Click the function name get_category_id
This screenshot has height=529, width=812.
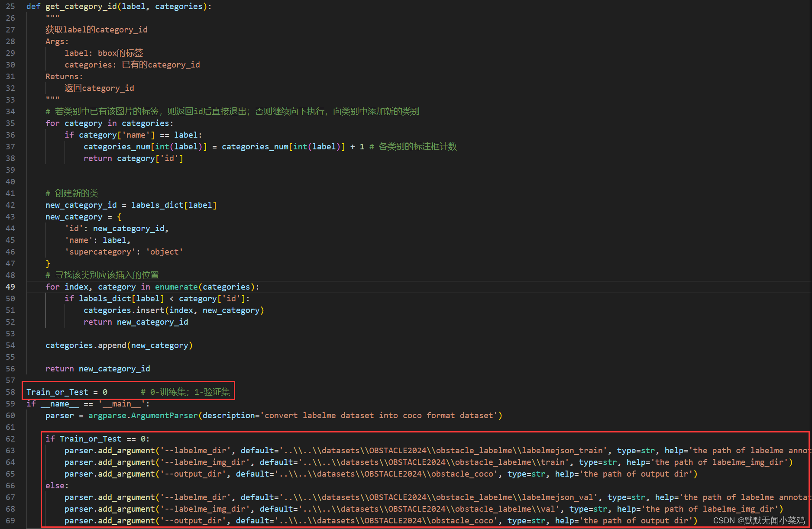click(81, 6)
